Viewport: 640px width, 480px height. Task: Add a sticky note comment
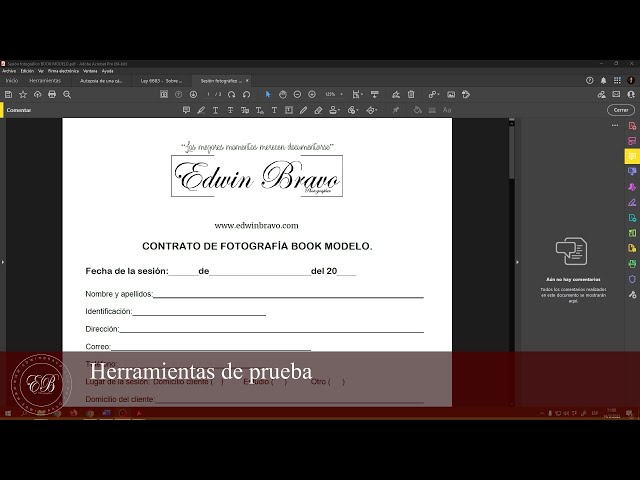pos(186,110)
